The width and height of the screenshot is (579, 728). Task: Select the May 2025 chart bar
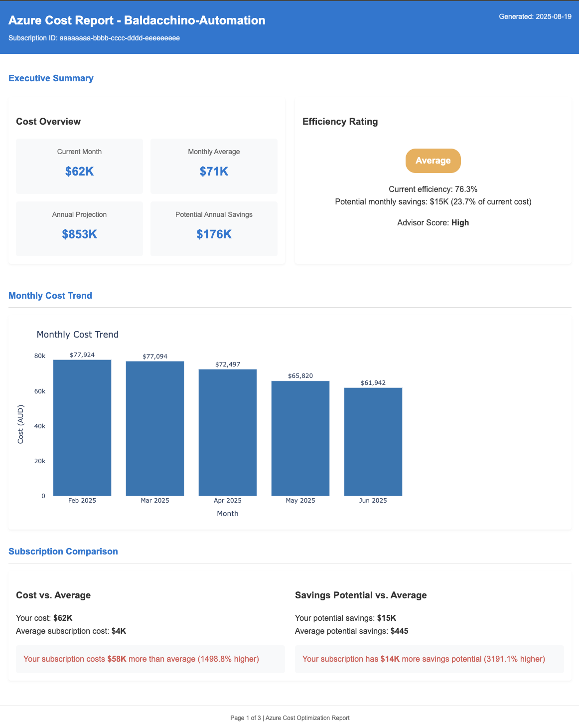(x=300, y=439)
